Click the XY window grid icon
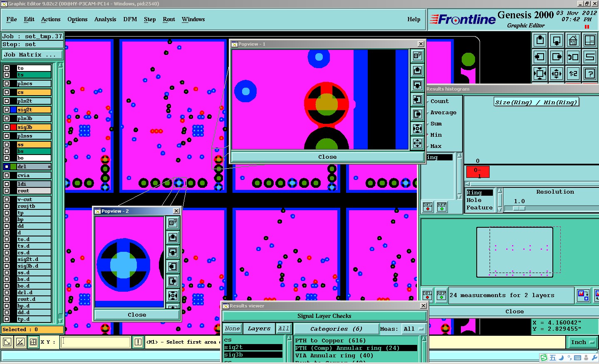Screen dimensions: 599x364 pos(590,40)
